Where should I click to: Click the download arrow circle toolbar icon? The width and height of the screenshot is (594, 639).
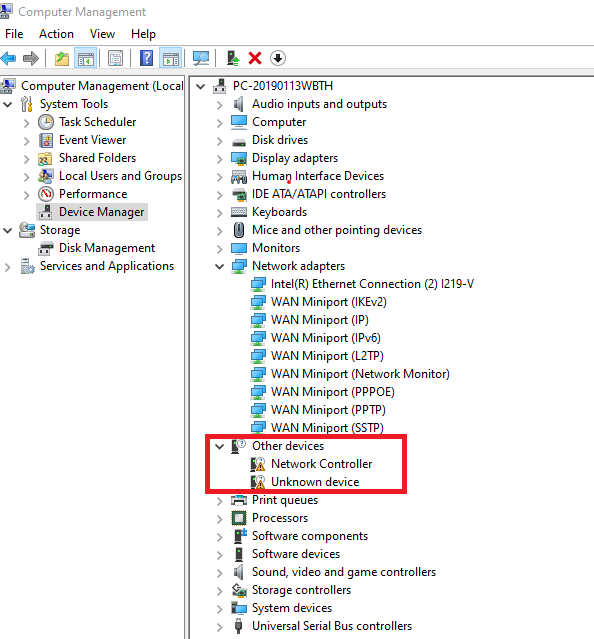click(x=278, y=58)
